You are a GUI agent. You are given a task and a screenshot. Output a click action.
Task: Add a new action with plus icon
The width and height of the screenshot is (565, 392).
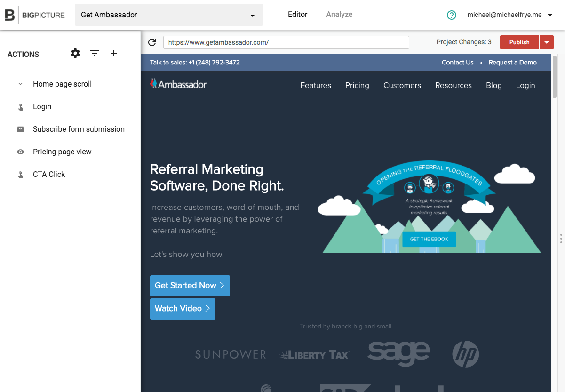(114, 54)
